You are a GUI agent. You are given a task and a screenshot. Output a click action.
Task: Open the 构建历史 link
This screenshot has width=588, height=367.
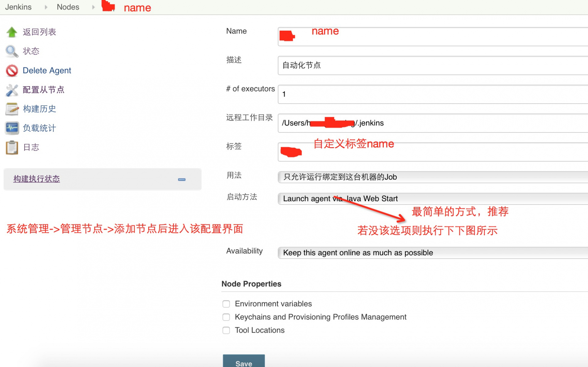click(x=40, y=109)
